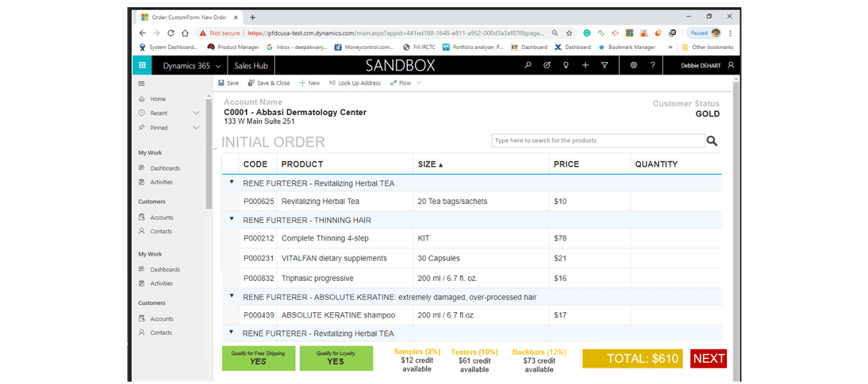Click the plus quick create icon
Screen dimensions: 868x384
(585, 65)
